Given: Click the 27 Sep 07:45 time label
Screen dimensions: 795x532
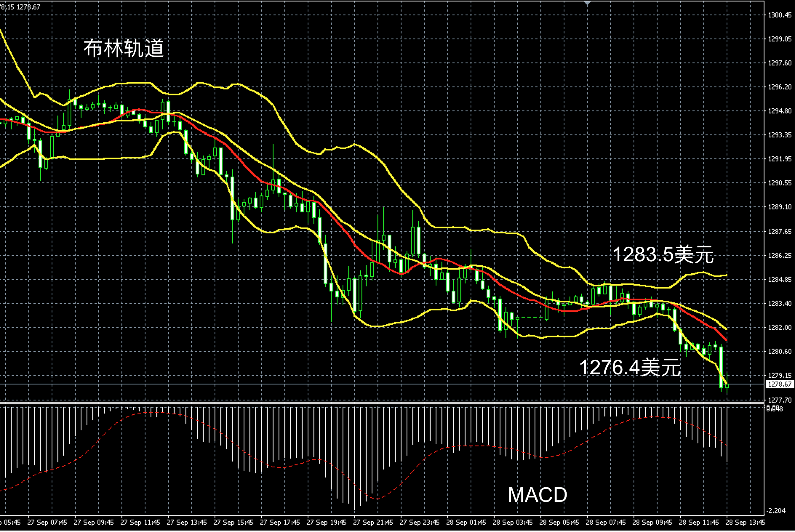Looking at the screenshot, I should 47,522.
